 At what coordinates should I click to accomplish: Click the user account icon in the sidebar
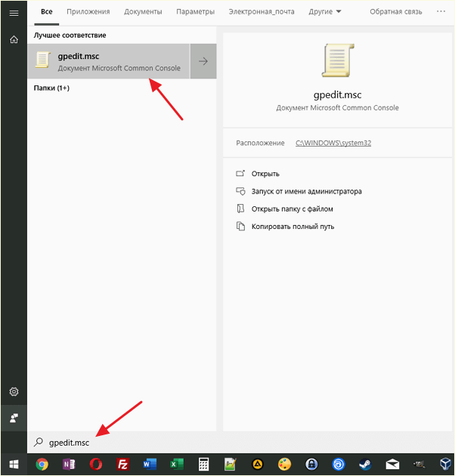point(14,418)
